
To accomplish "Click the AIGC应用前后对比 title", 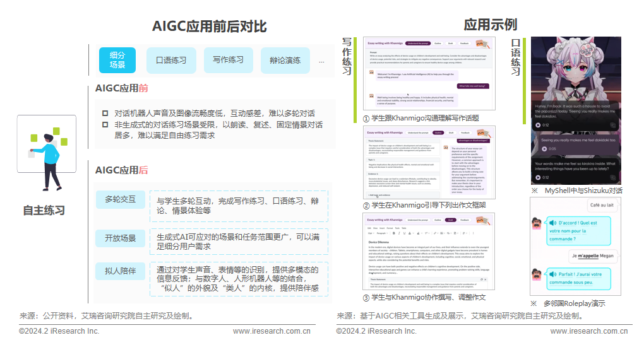I will click(210, 26).
